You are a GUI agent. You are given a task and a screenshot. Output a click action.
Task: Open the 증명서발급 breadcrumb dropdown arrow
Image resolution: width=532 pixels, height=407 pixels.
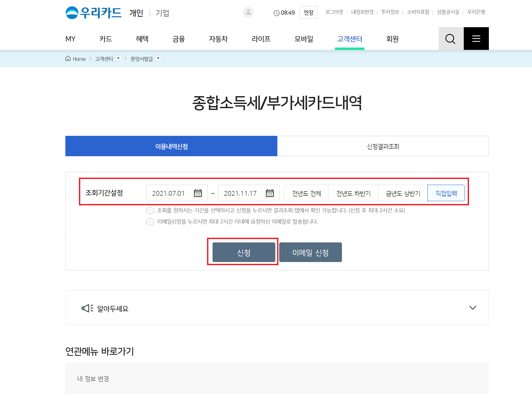click(158, 58)
